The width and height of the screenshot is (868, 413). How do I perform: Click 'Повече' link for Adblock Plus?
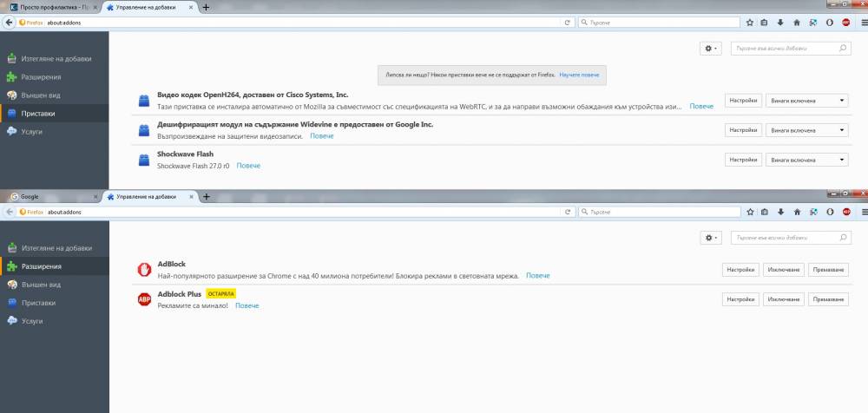tap(247, 305)
